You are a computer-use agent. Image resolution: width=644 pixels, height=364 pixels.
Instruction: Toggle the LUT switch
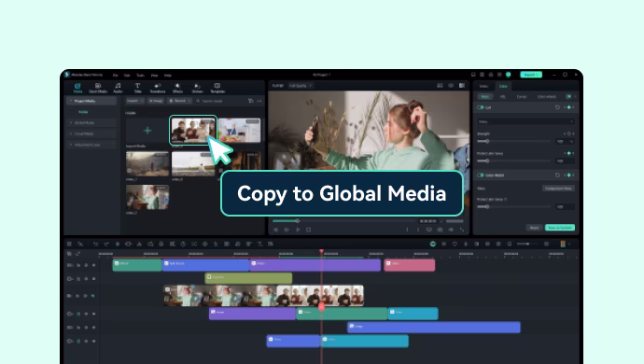(x=480, y=107)
